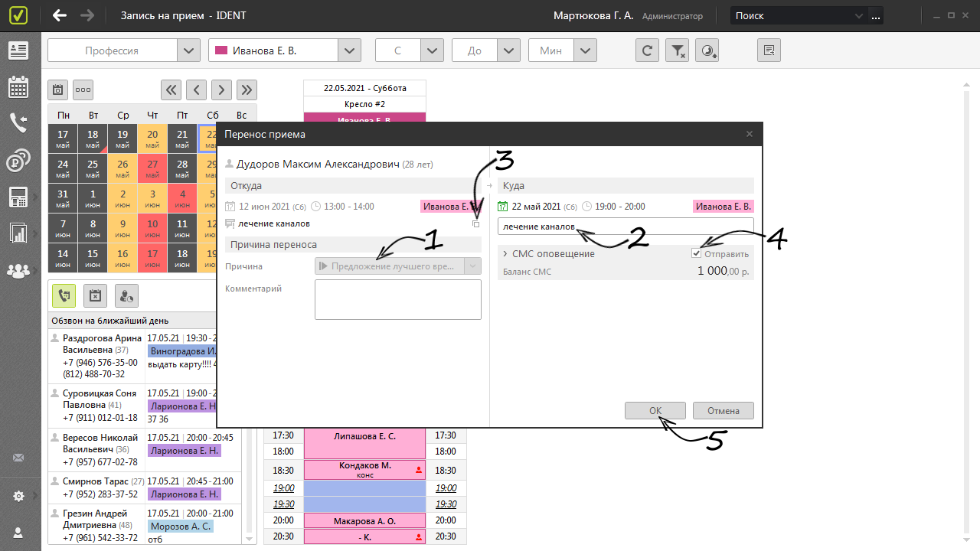Select 10 июн in the calendar
Viewport: 980px width, 551px height.
[152, 228]
